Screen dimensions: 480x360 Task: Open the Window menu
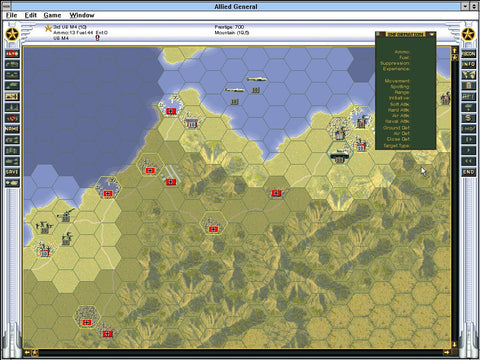tap(82, 15)
